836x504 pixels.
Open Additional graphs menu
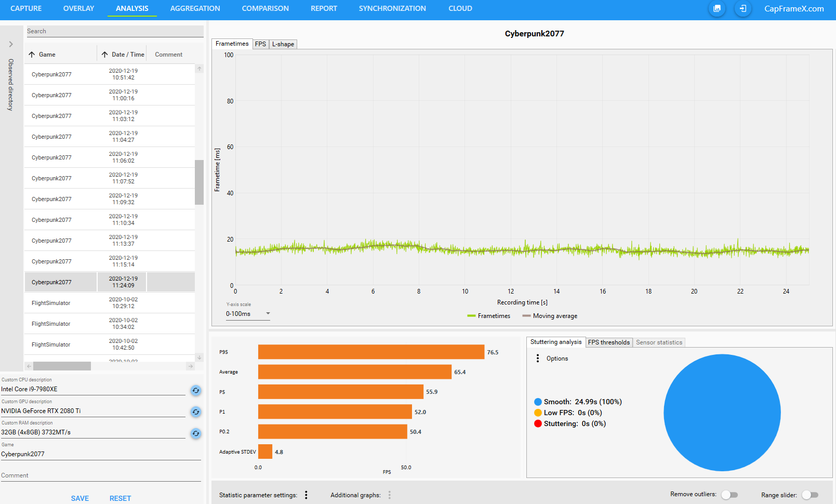click(389, 495)
